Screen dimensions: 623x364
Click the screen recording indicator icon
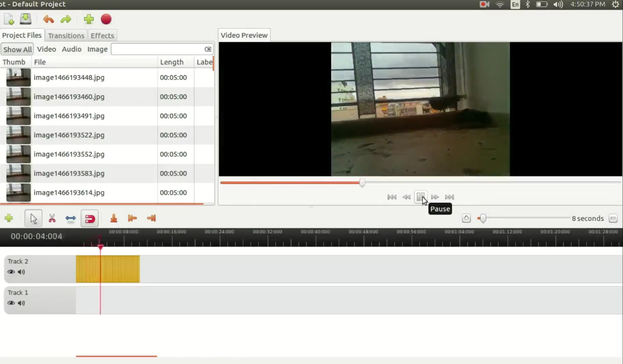click(x=485, y=4)
